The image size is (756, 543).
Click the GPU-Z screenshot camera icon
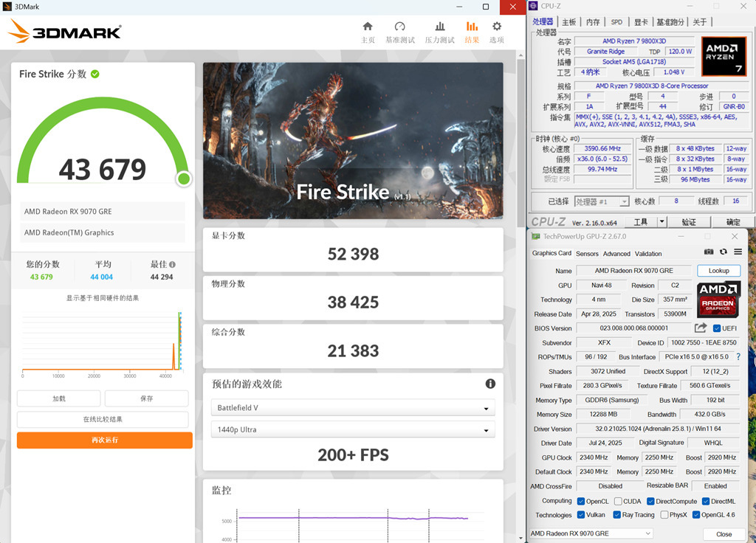708,252
